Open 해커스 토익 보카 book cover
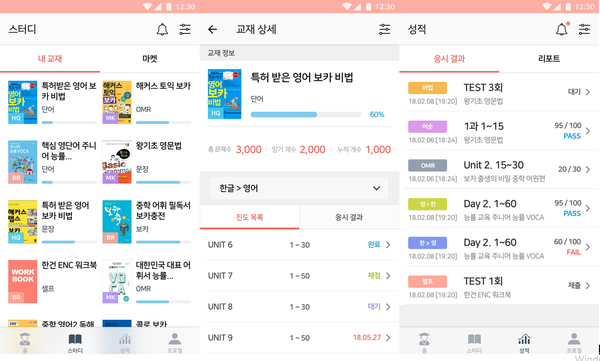 coord(117,102)
